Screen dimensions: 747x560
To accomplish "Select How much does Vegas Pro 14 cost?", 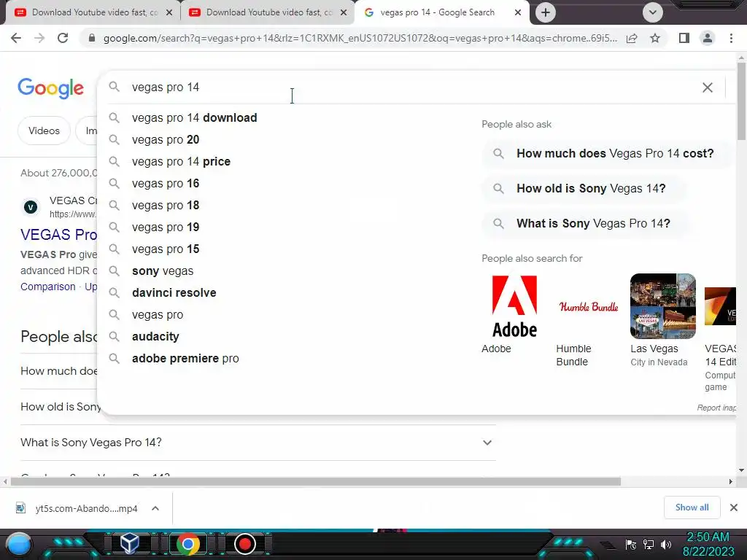I will [x=607, y=154].
